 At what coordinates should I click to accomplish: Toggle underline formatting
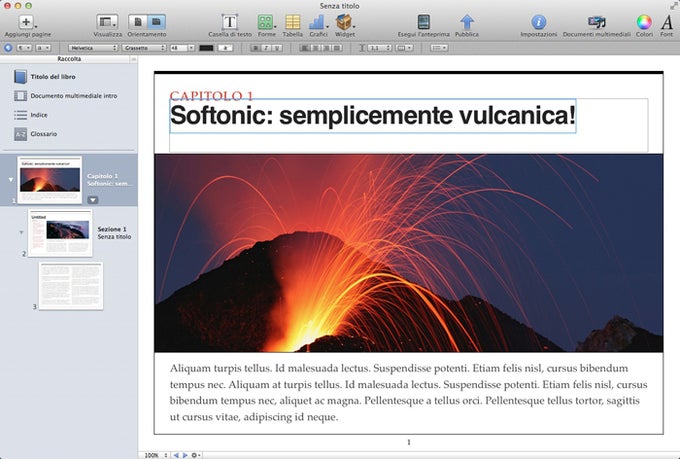(276, 48)
